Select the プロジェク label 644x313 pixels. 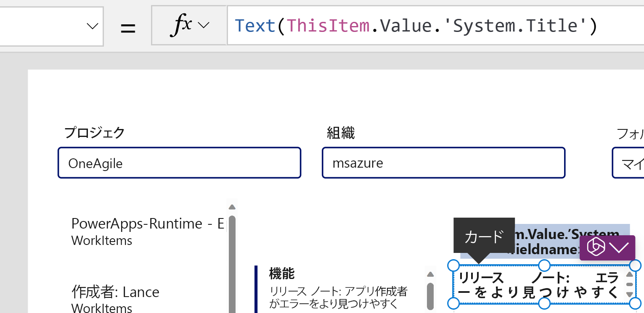click(95, 133)
